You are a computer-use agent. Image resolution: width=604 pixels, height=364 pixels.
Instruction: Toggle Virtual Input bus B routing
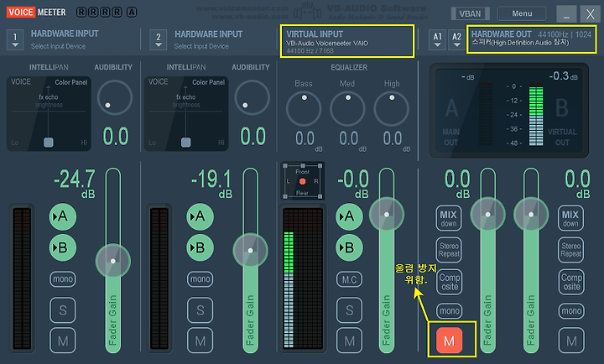(349, 247)
